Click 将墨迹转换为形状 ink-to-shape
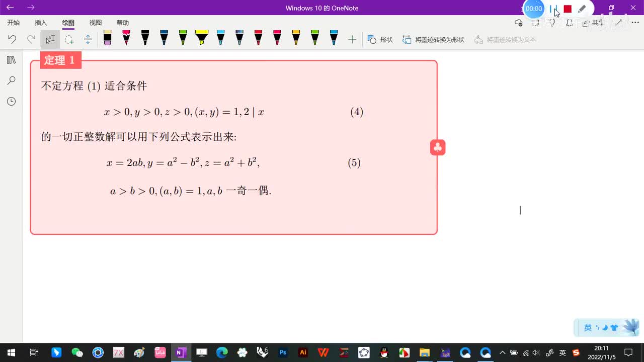Viewport: 644px width, 362px height. pos(433,39)
